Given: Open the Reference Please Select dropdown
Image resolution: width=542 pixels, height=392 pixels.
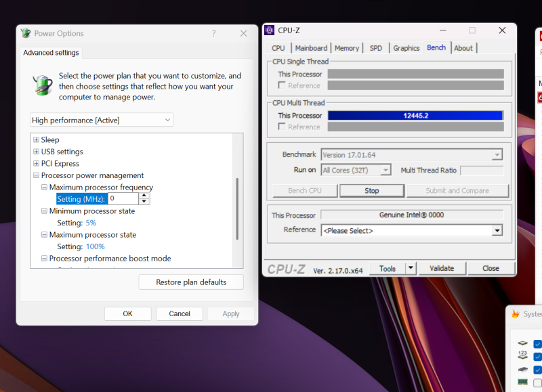Looking at the screenshot, I should pyautogui.click(x=497, y=230).
